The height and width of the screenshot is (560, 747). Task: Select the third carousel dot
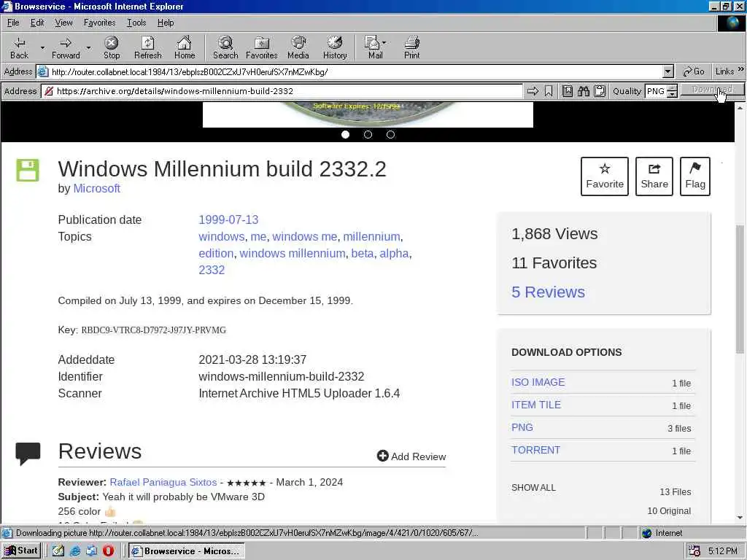tap(391, 135)
